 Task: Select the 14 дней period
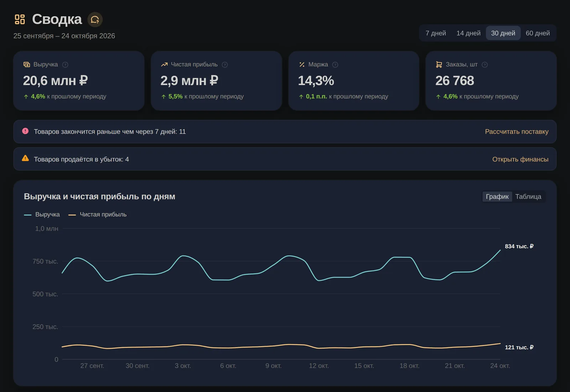[468, 33]
